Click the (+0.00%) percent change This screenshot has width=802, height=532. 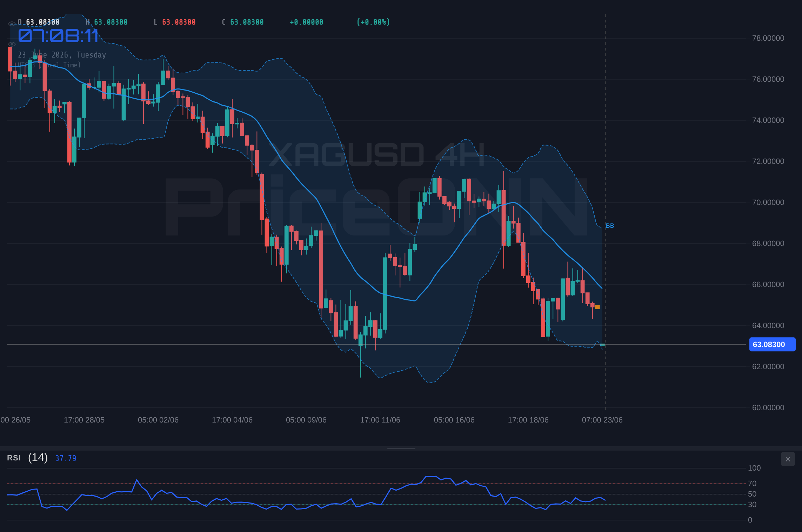(x=373, y=22)
